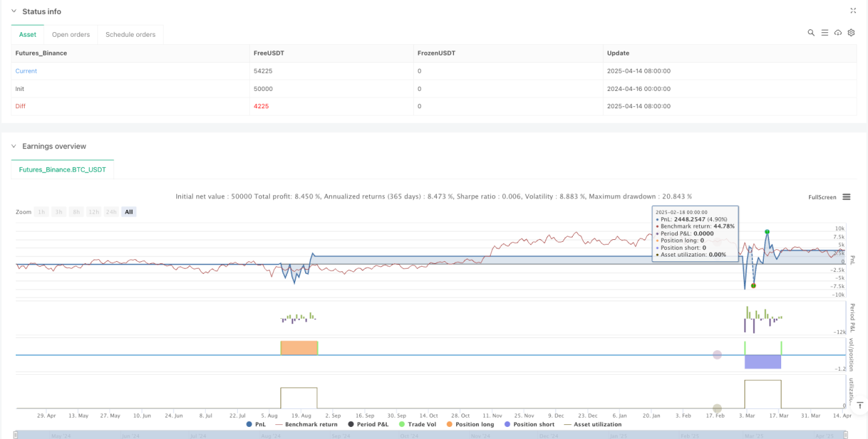Open the settings gear icon in Status info
Screen dimensions: 868x439
851,32
